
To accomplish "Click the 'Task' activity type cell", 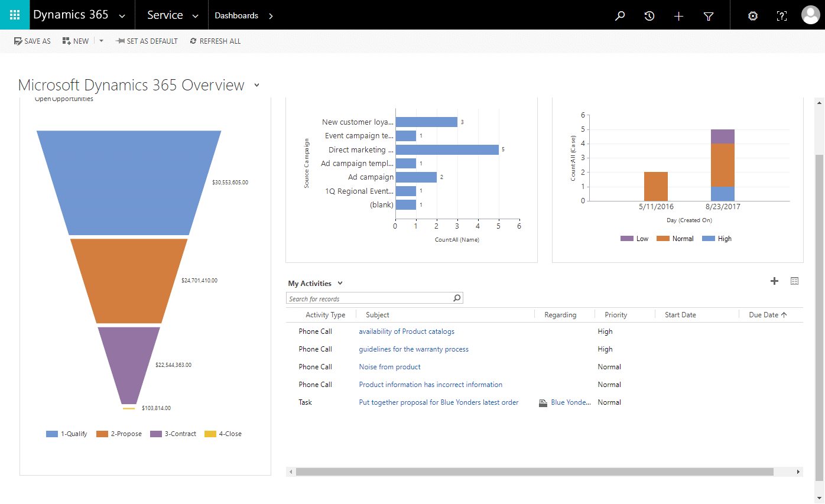I will (x=305, y=402).
